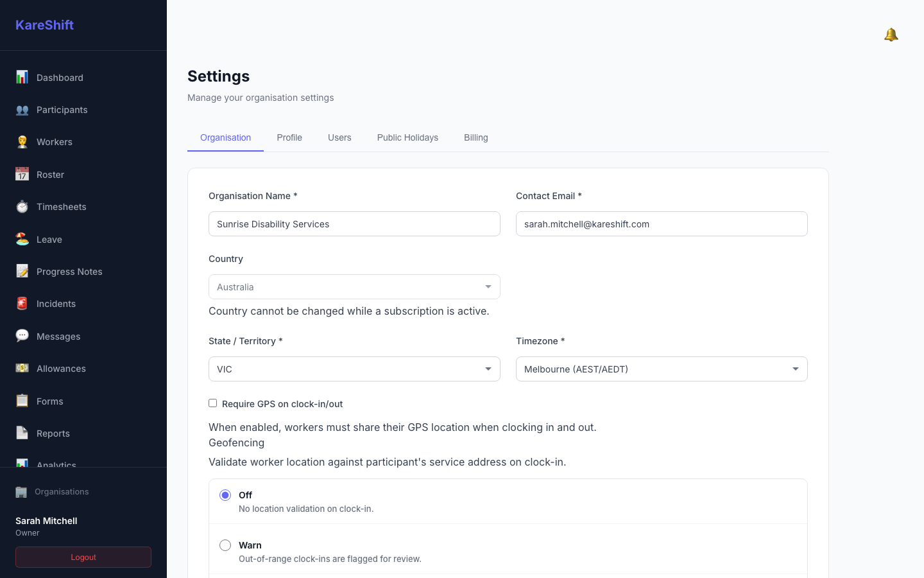Screen dimensions: 924x578
Task: Open the Timezone dropdown
Action: 662,369
